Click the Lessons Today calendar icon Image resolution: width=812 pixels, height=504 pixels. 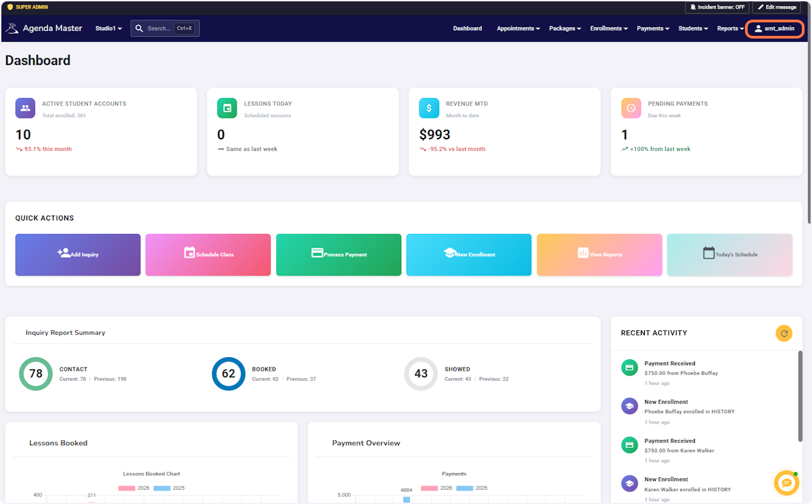click(227, 108)
